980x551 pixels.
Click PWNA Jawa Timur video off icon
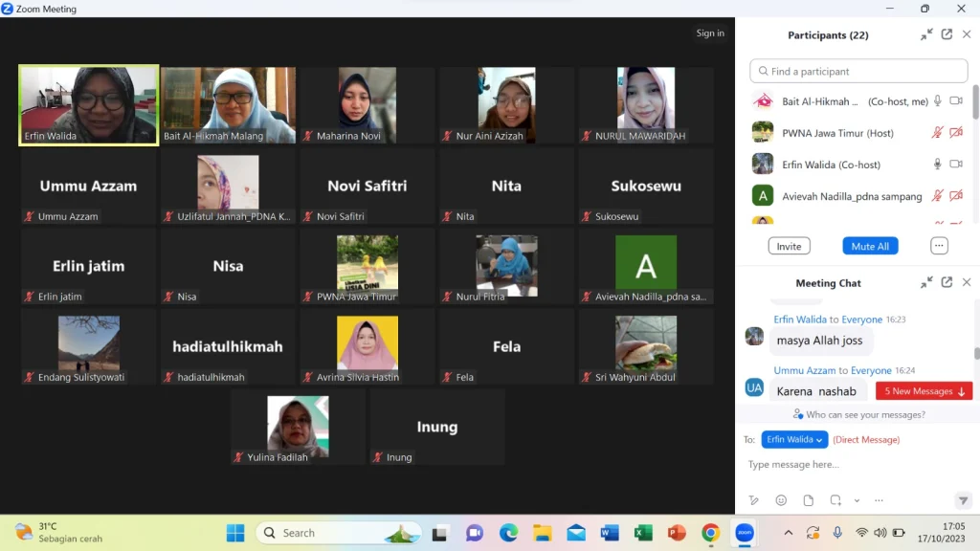956,132
